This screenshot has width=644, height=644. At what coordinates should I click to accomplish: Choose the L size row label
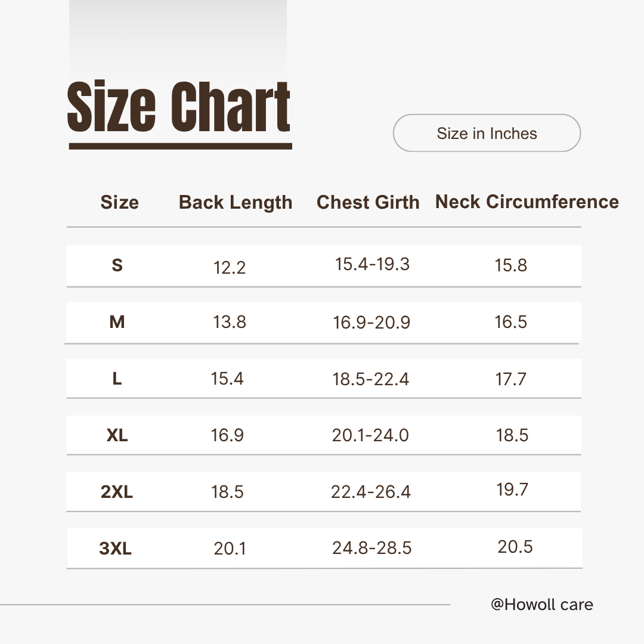tap(117, 379)
